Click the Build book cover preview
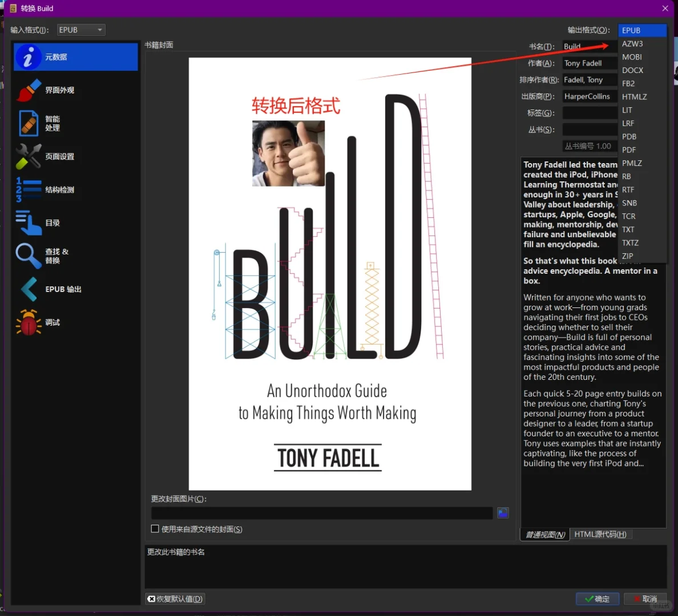This screenshot has width=678, height=616. pyautogui.click(x=330, y=274)
